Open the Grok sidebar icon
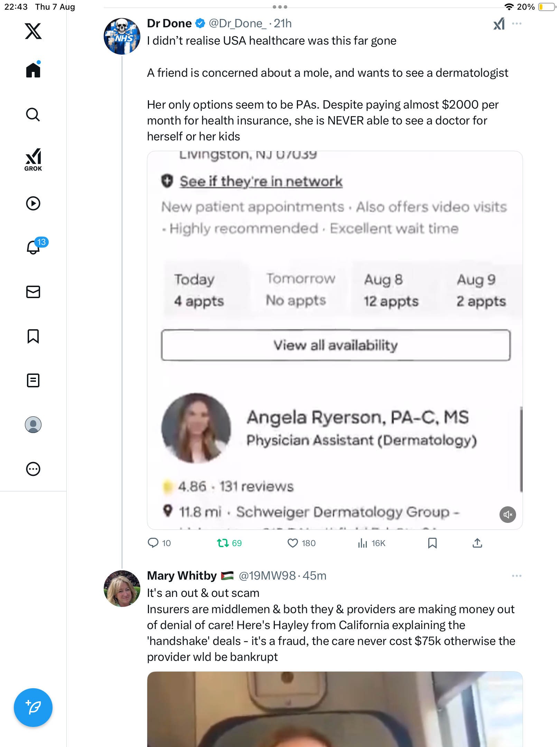The width and height of the screenshot is (560, 747). tap(33, 159)
